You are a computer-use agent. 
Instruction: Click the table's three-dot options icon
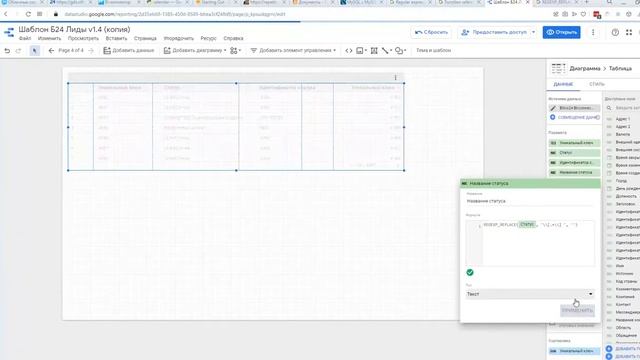pyautogui.click(x=395, y=78)
